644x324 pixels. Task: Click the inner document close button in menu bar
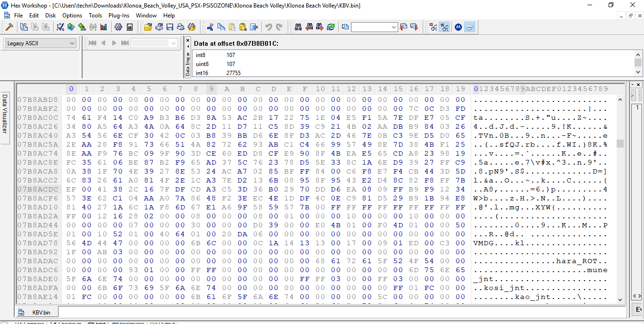pos(639,16)
